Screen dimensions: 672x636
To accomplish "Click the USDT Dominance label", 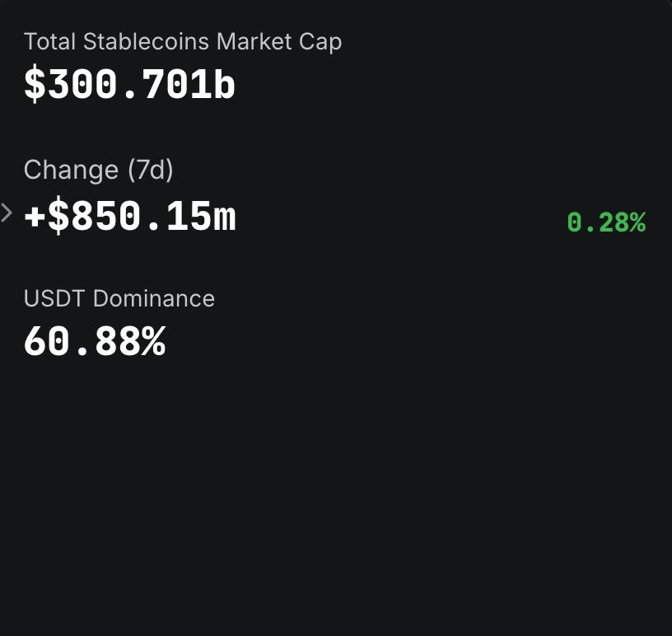I will pos(119,298).
